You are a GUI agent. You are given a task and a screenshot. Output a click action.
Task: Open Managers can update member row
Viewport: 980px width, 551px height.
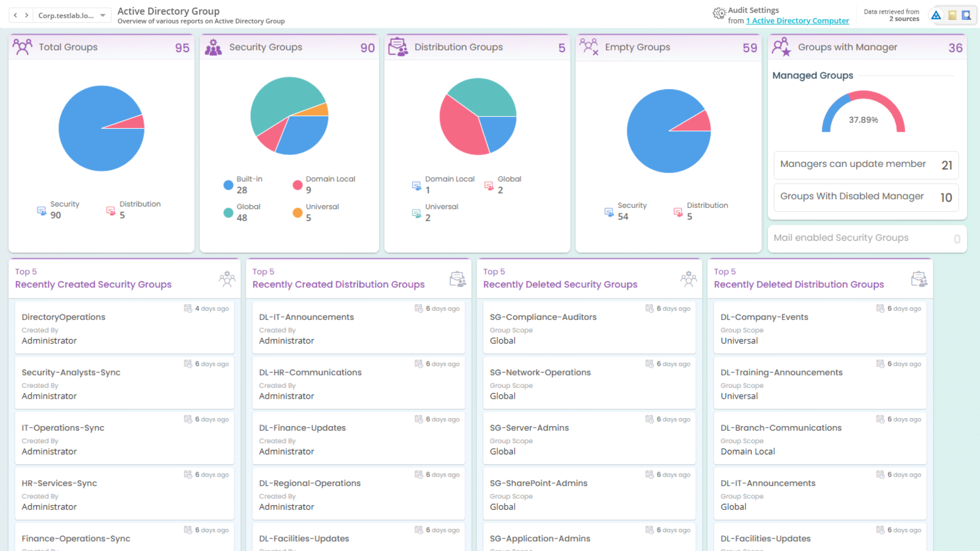pyautogui.click(x=866, y=165)
